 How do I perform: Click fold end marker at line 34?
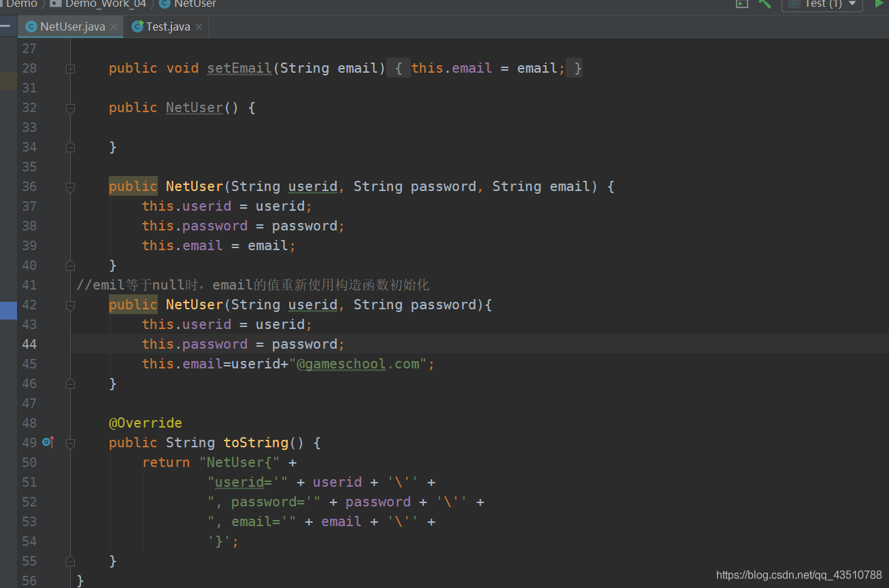click(70, 148)
